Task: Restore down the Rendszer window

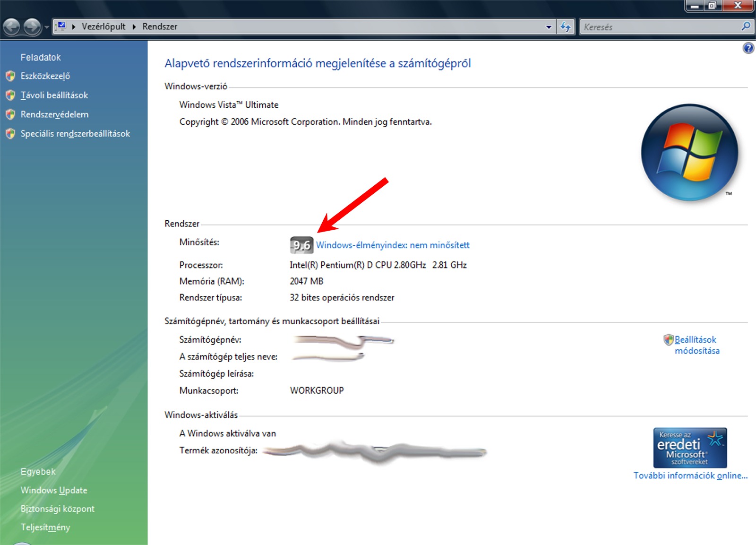Action: [712, 6]
